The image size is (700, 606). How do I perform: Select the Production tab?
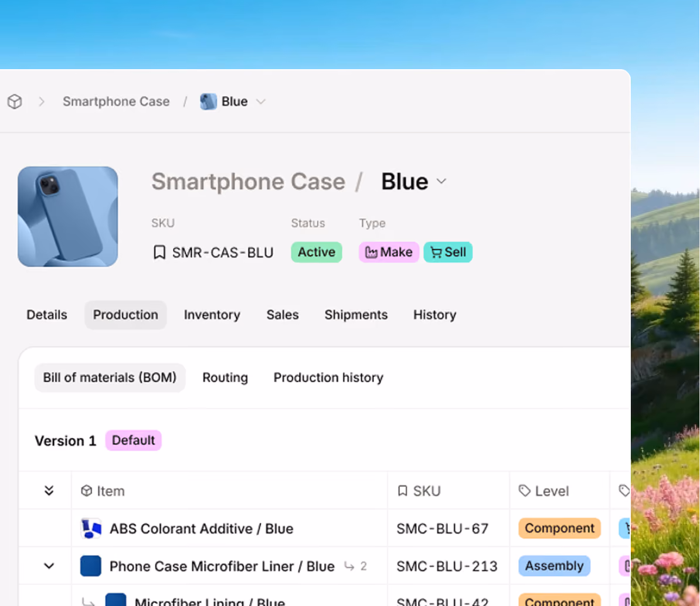125,315
